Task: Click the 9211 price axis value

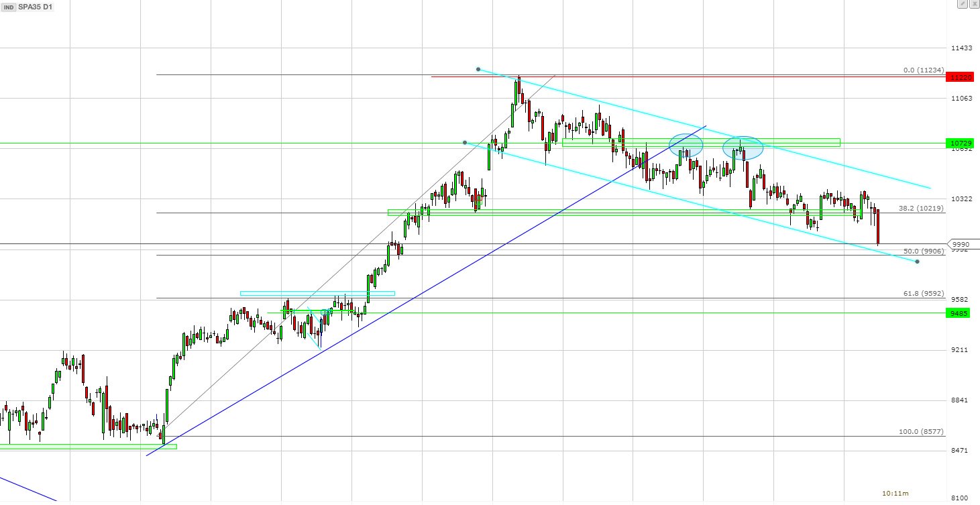Action: (960, 350)
